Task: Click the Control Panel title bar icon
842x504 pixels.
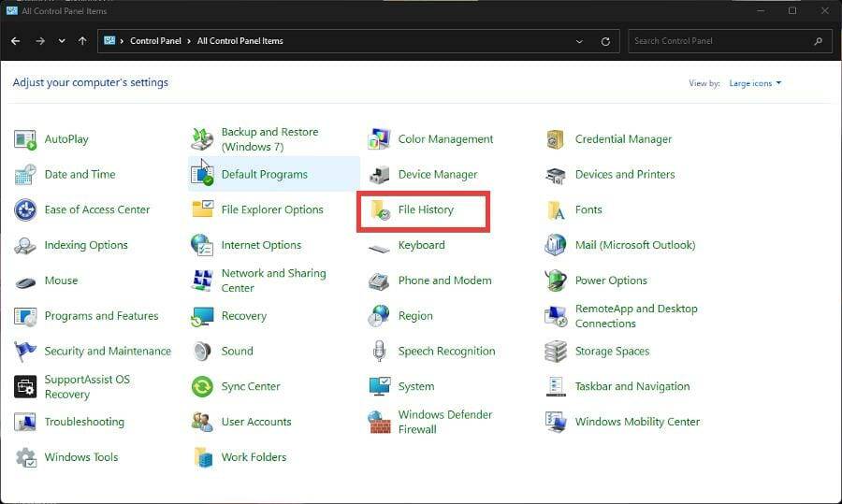Action: point(12,10)
